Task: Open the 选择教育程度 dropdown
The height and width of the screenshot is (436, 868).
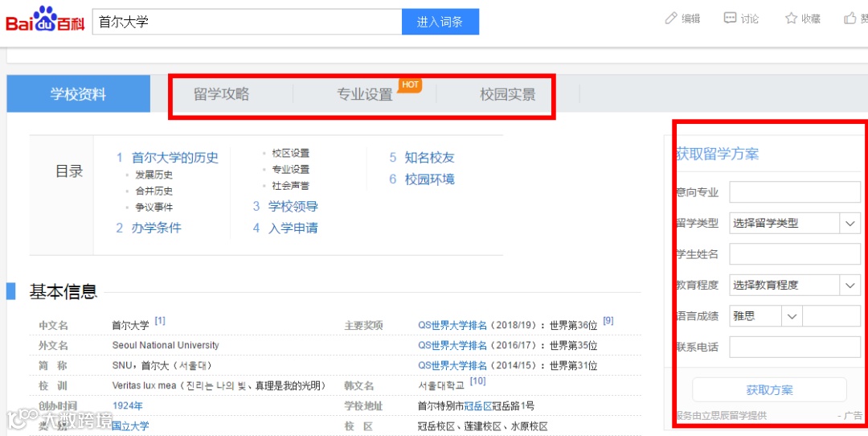Action: pyautogui.click(x=795, y=286)
